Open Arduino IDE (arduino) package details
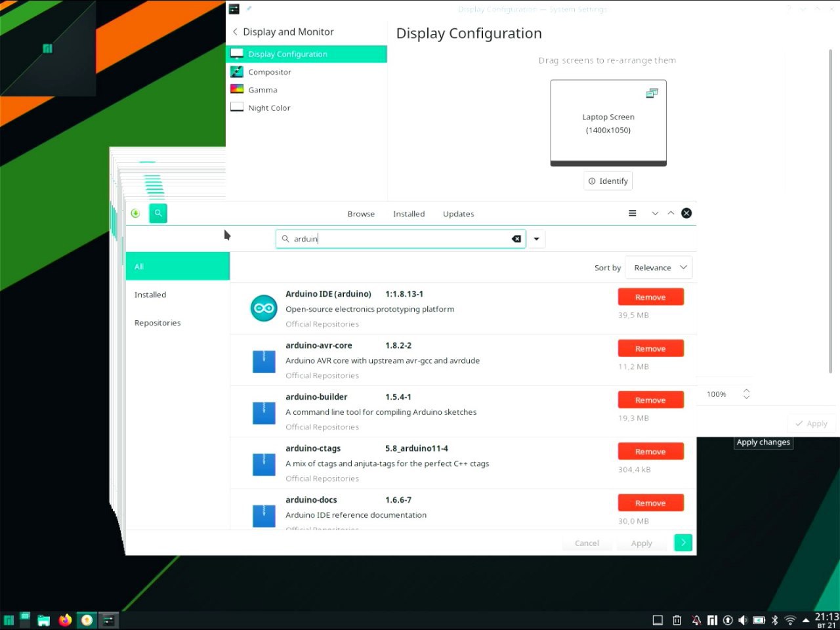 point(328,294)
